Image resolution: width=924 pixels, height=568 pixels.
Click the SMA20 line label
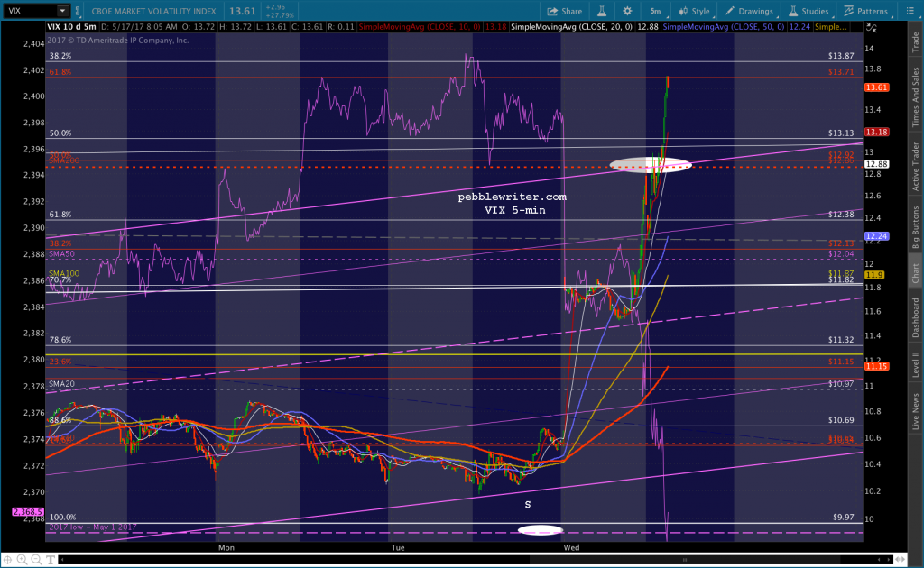62,384
